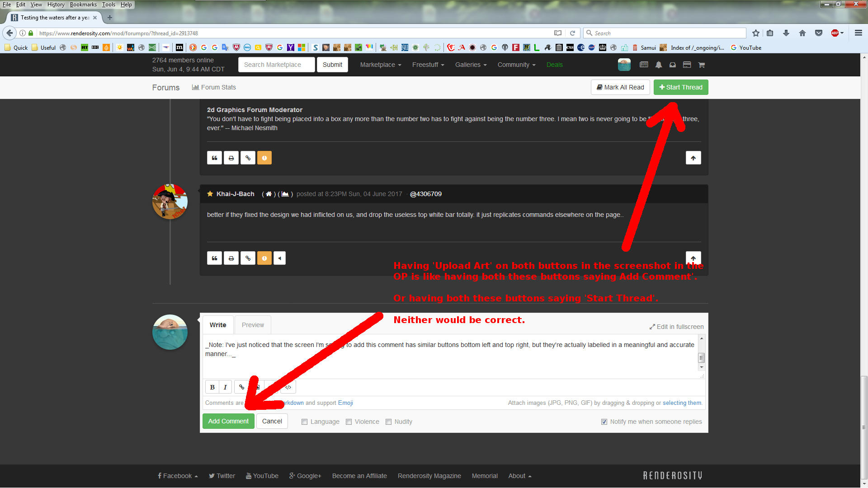Enable the Language content checkbox
Viewport: 868px width, 488px height.
pos(305,422)
